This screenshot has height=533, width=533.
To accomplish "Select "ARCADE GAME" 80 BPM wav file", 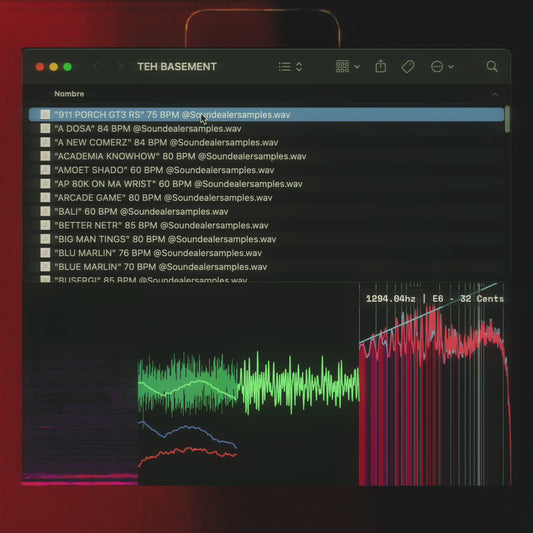I will pyautogui.click(x=266, y=197).
